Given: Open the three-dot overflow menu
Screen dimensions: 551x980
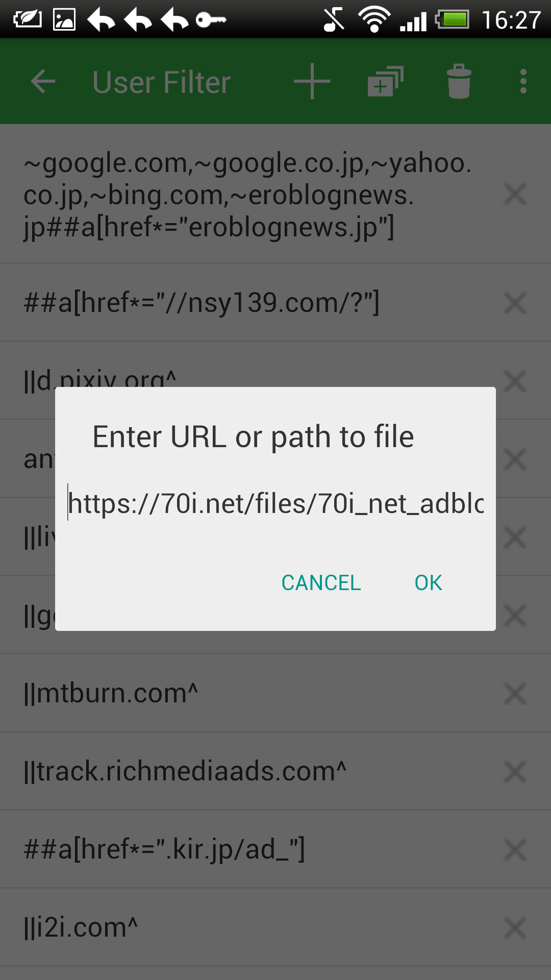Looking at the screenshot, I should (x=523, y=82).
